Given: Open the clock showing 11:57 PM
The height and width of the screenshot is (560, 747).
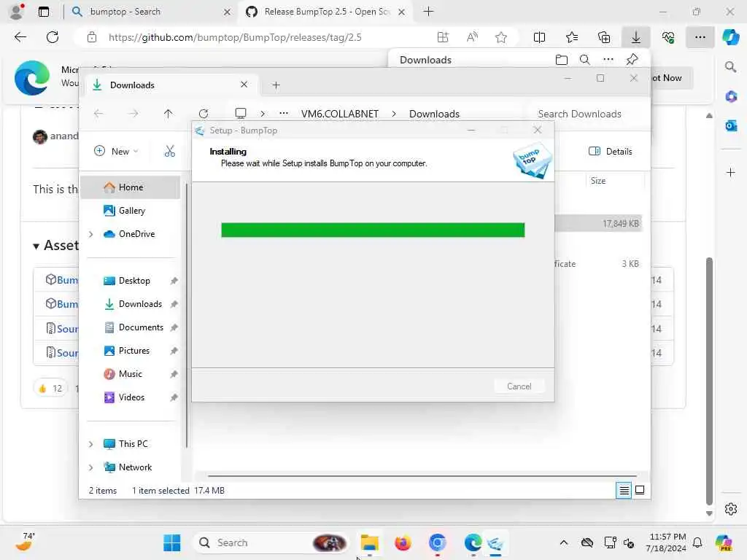Looking at the screenshot, I should point(665,542).
